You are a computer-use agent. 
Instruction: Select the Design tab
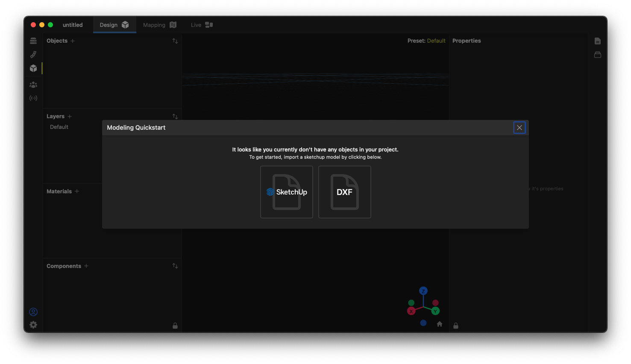(x=114, y=25)
